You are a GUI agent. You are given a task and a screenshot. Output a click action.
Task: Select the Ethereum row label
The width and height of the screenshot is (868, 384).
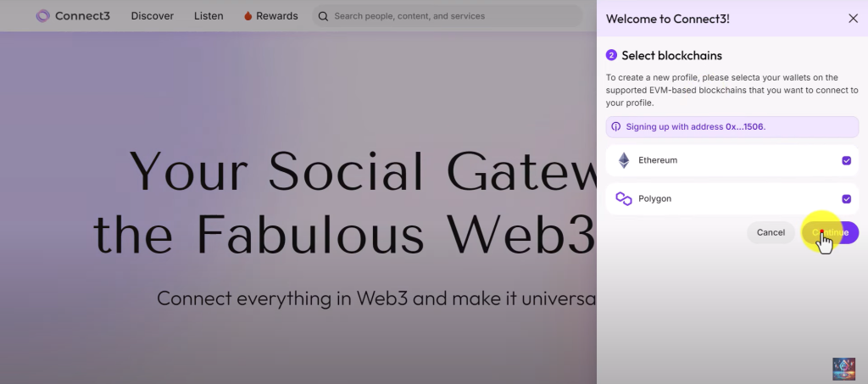(x=658, y=160)
